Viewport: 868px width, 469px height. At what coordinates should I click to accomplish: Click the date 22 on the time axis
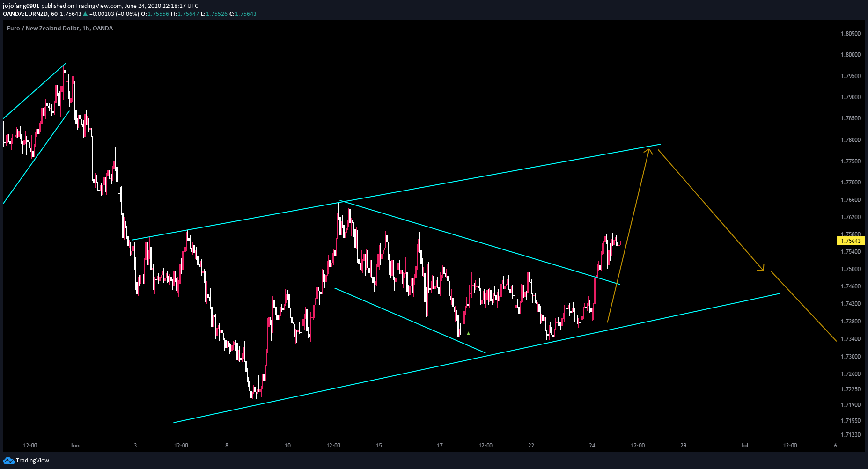531,446
